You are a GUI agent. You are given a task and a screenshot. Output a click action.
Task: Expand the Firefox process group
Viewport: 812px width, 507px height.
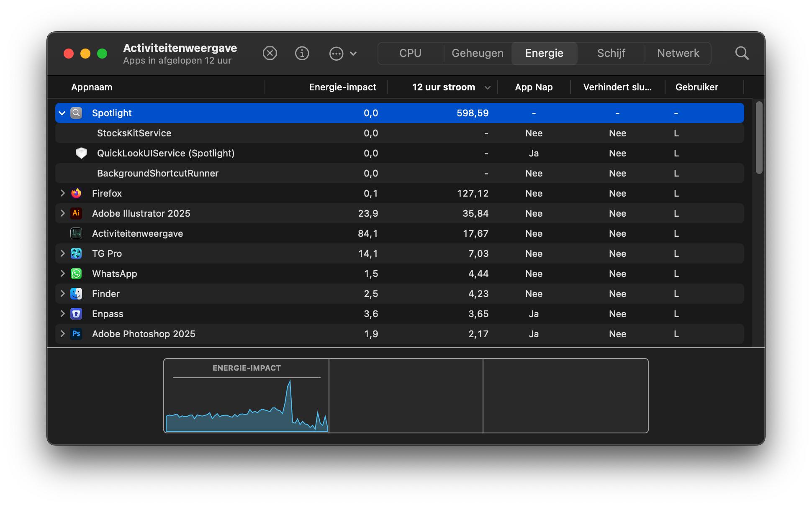click(62, 193)
